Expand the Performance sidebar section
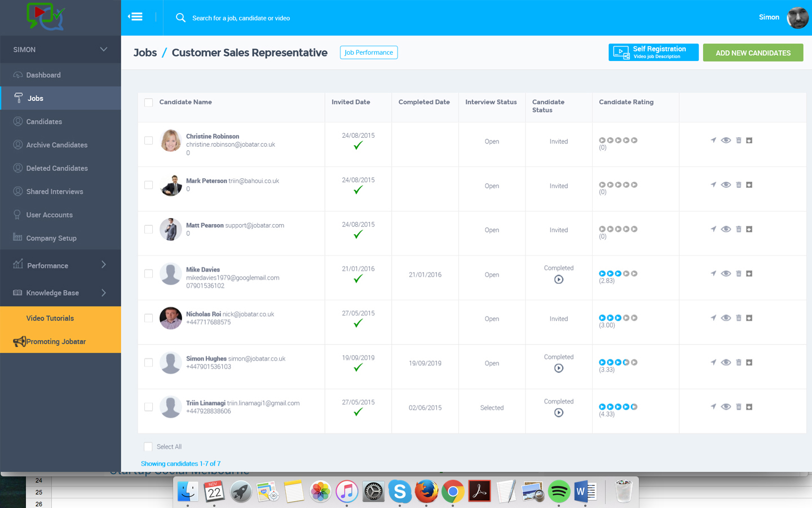Viewport: 812px width, 508px height. pyautogui.click(x=103, y=265)
